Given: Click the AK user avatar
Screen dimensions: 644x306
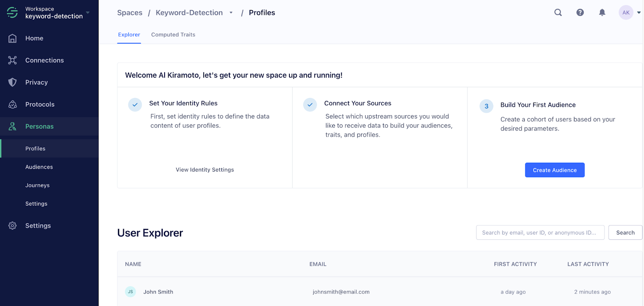Looking at the screenshot, I should click(x=626, y=12).
